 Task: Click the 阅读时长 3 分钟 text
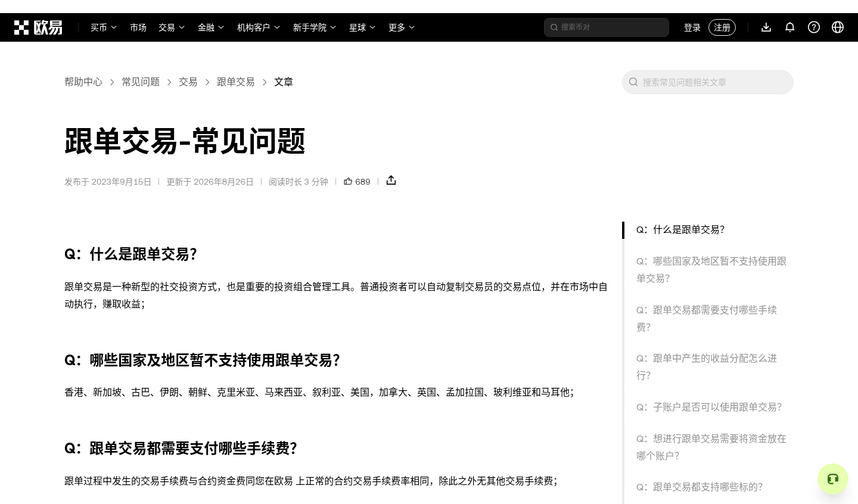tap(299, 182)
